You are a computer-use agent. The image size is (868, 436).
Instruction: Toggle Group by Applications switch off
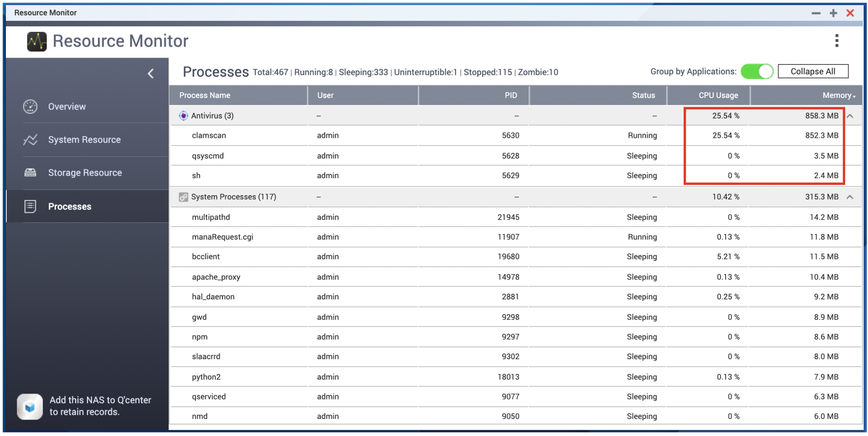pyautogui.click(x=757, y=72)
